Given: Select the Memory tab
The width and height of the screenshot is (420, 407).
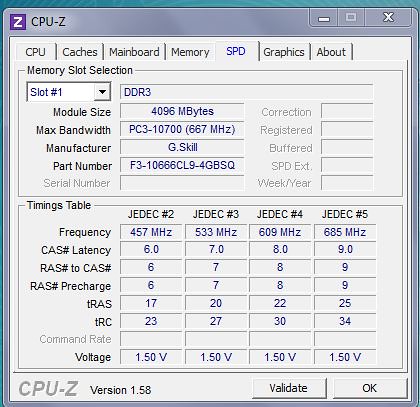Looking at the screenshot, I should pyautogui.click(x=190, y=52).
